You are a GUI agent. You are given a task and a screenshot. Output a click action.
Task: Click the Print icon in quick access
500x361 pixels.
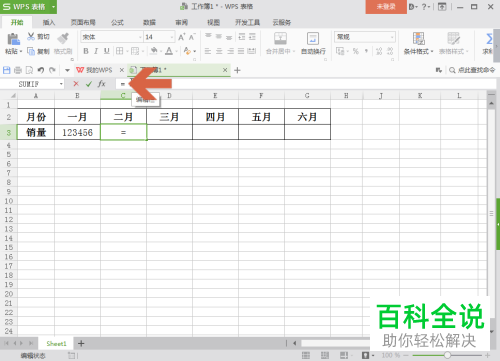point(18,70)
